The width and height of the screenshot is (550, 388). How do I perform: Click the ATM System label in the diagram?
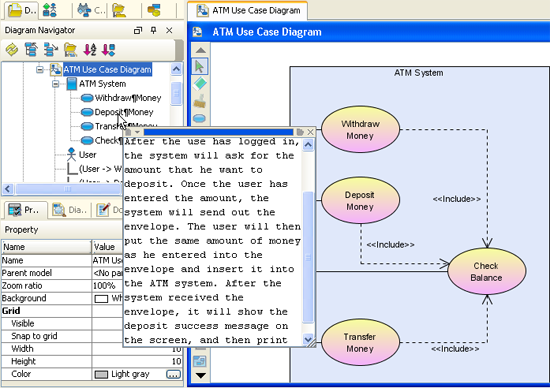pos(418,73)
